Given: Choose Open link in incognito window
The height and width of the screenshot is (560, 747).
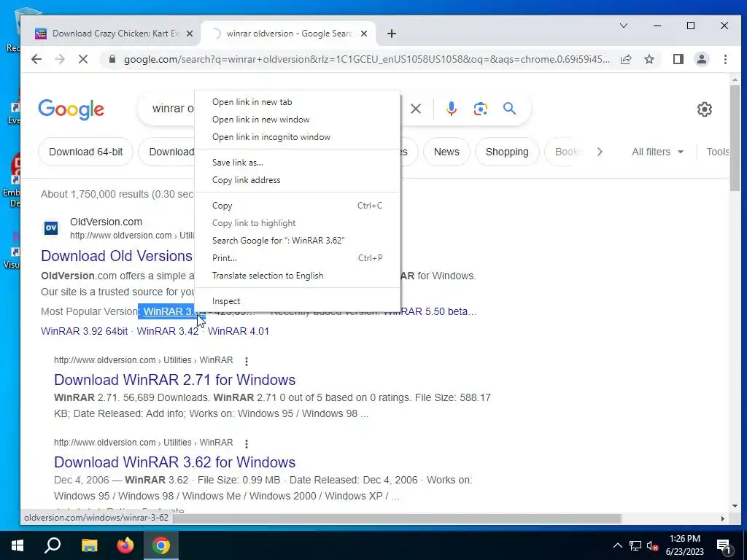Looking at the screenshot, I should point(298,137).
